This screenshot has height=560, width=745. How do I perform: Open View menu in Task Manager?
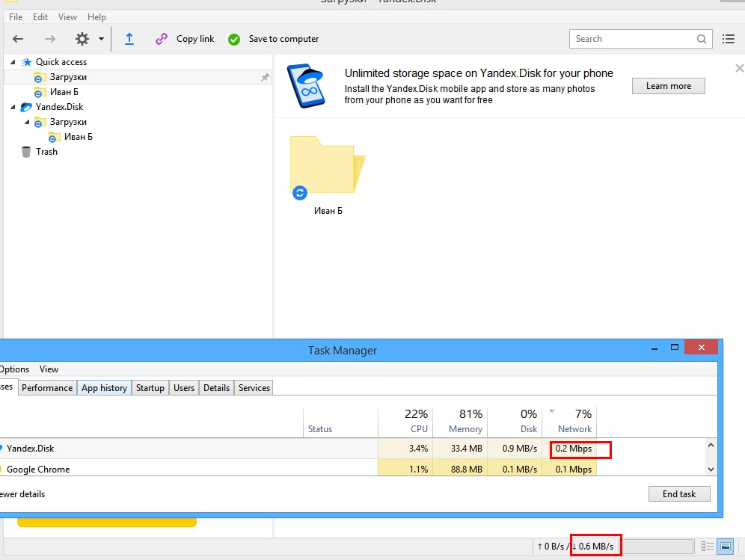click(49, 369)
